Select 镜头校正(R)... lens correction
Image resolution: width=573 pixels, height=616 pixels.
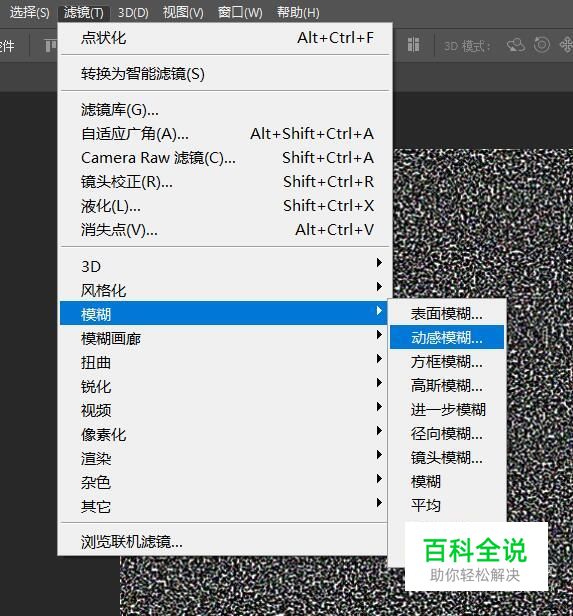tap(225, 182)
